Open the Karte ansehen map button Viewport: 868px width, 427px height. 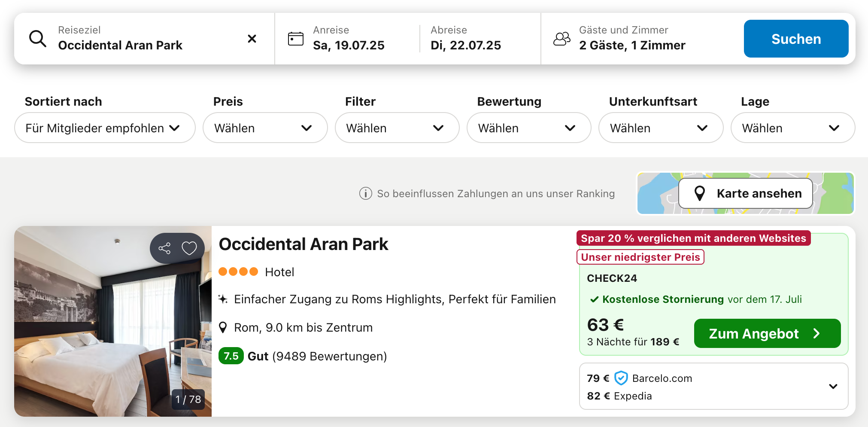pyautogui.click(x=746, y=193)
